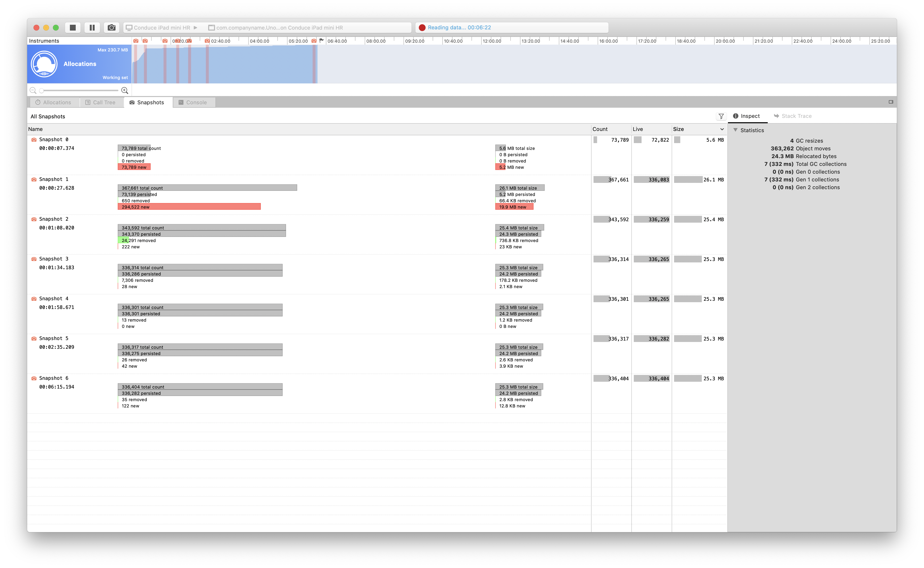Switch to the Stack Trace tab

pos(792,116)
